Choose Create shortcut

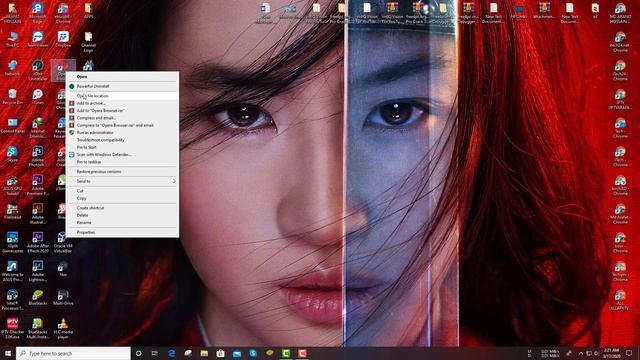tap(122, 208)
